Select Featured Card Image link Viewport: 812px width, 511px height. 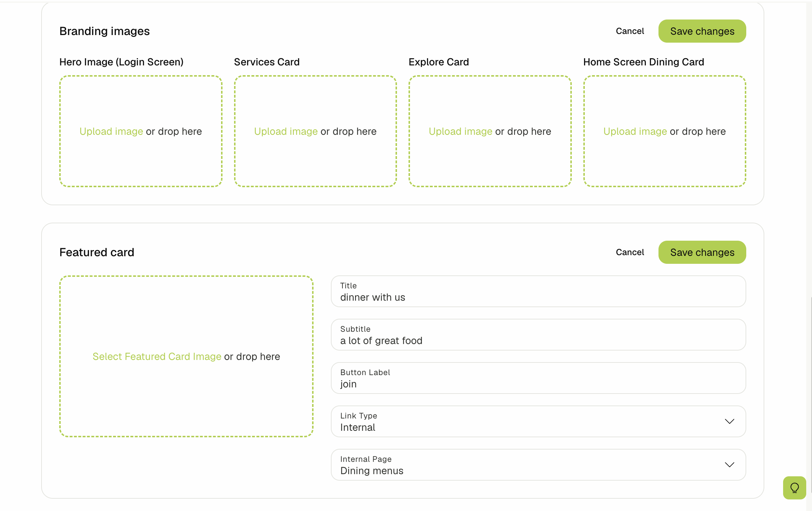[x=157, y=357]
